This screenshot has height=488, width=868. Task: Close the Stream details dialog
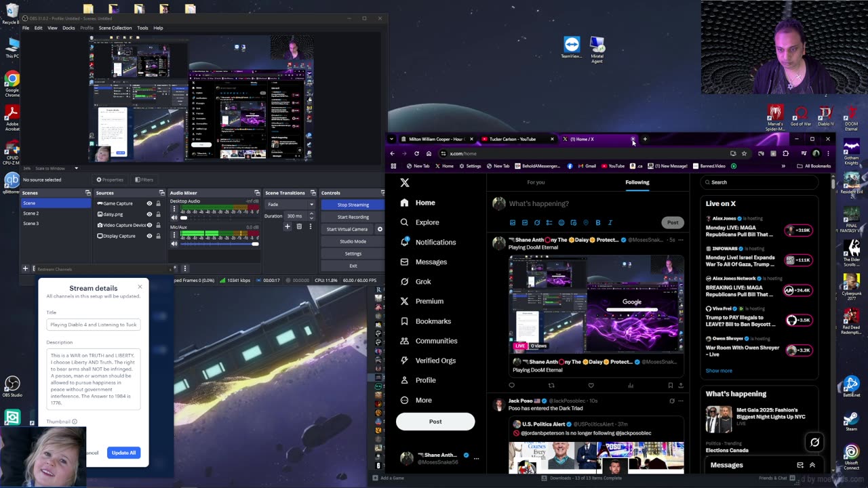tap(140, 287)
